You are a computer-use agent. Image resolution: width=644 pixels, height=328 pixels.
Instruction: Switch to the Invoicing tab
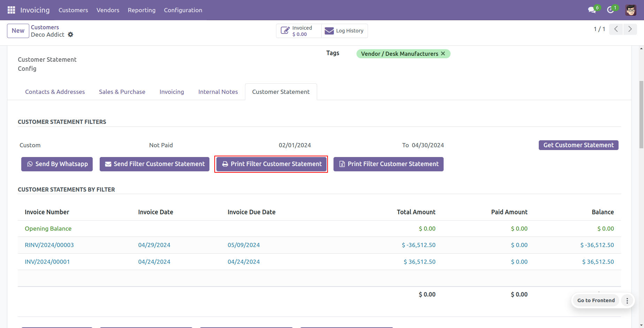coord(172,92)
